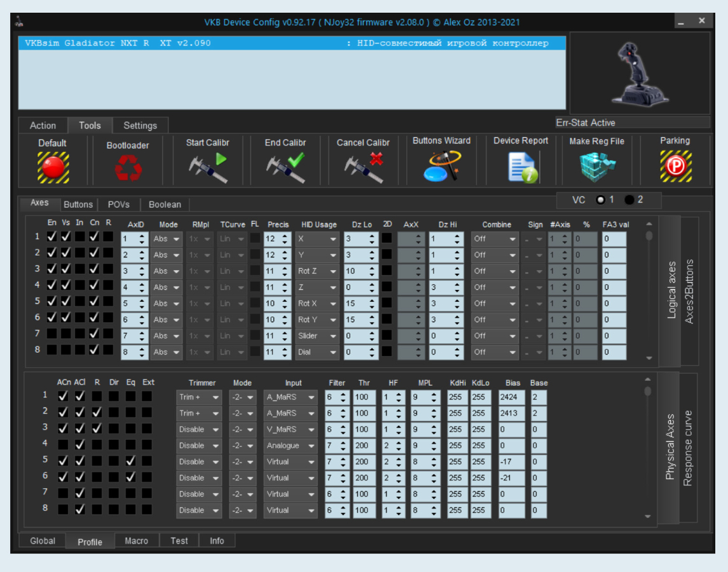Open the Boolean sub-tab
This screenshot has width=728, height=572.
[165, 204]
